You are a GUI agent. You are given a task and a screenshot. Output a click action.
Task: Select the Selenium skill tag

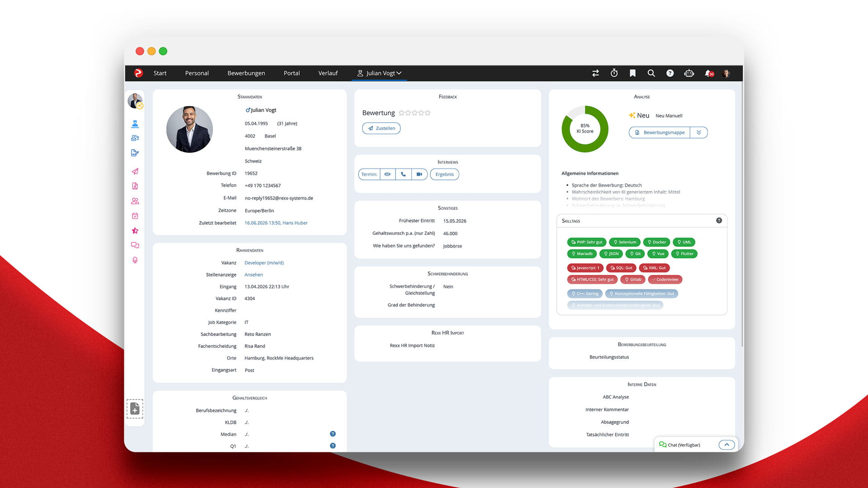[x=625, y=242]
